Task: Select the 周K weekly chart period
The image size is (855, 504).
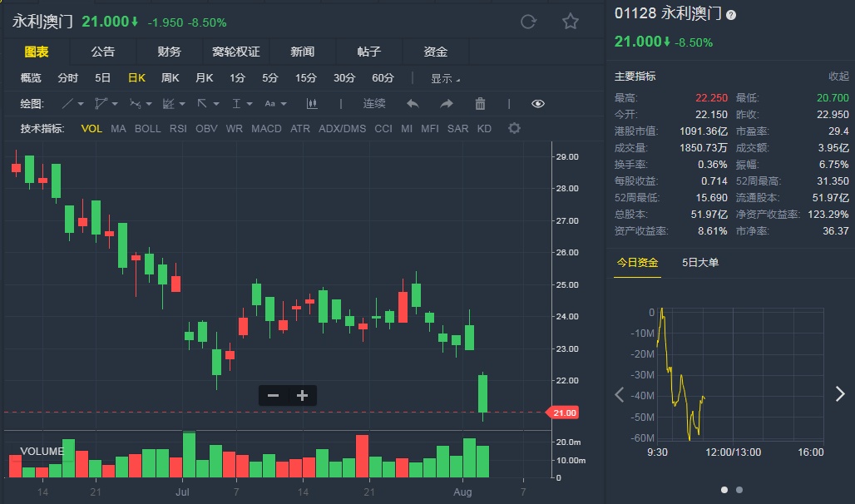Action: pos(171,78)
